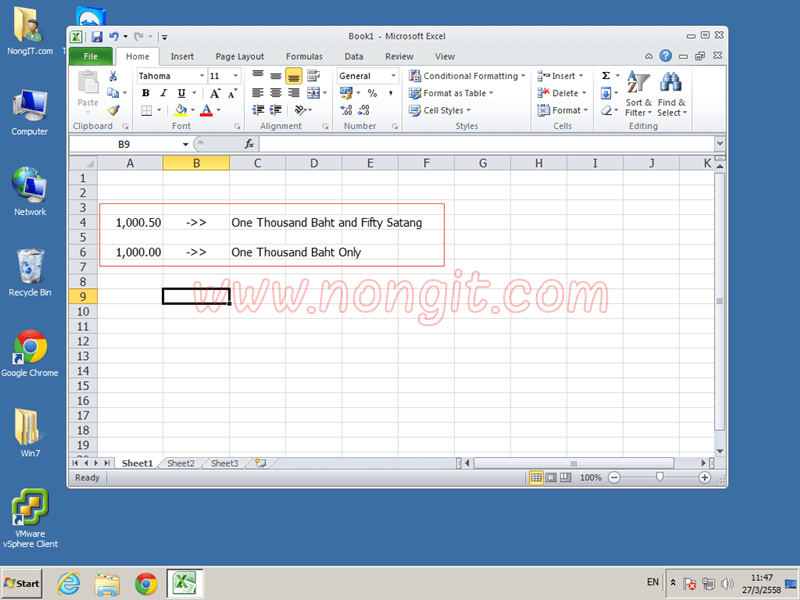Toggle center text alignment
The height and width of the screenshot is (600, 800).
pos(276,93)
